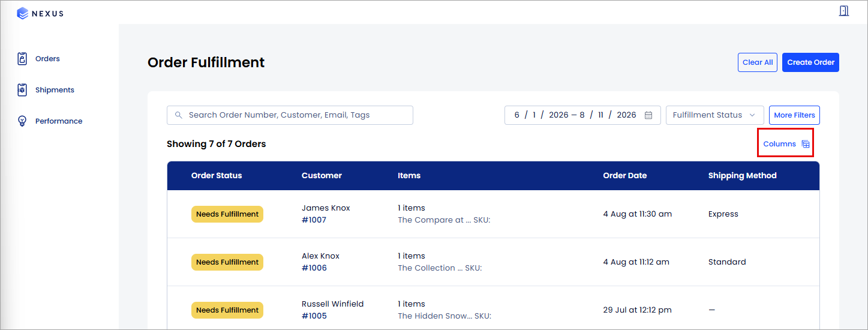Click the Customer column header
868x330 pixels.
pos(322,176)
